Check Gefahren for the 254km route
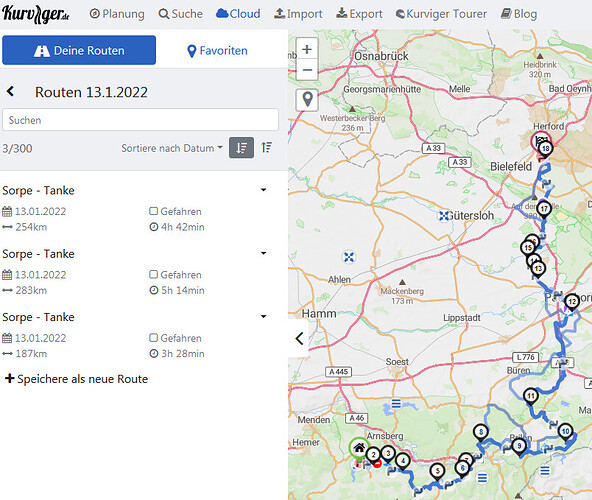Screen dimensions: 592x500 (153, 211)
